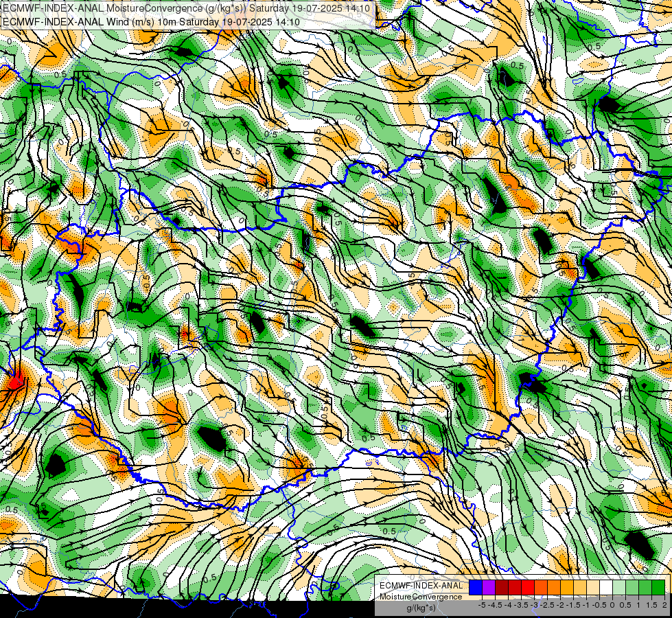
Task: Select the darkest maroon swatch in the legend
Action: click(x=502, y=587)
